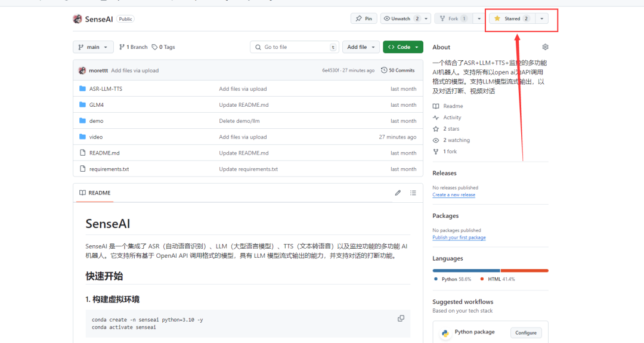644x343 pixels.
Task: Click morettt's avatar in the commit bar
Action: click(x=82, y=70)
